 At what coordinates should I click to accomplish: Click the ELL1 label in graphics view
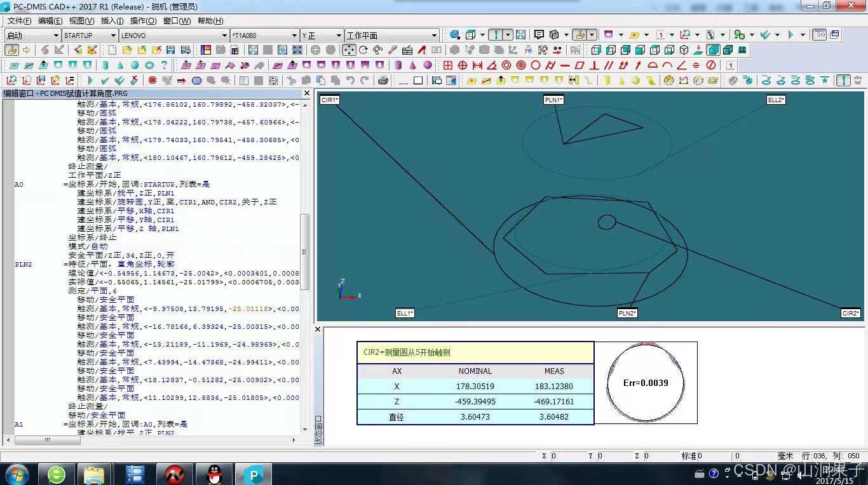click(405, 313)
